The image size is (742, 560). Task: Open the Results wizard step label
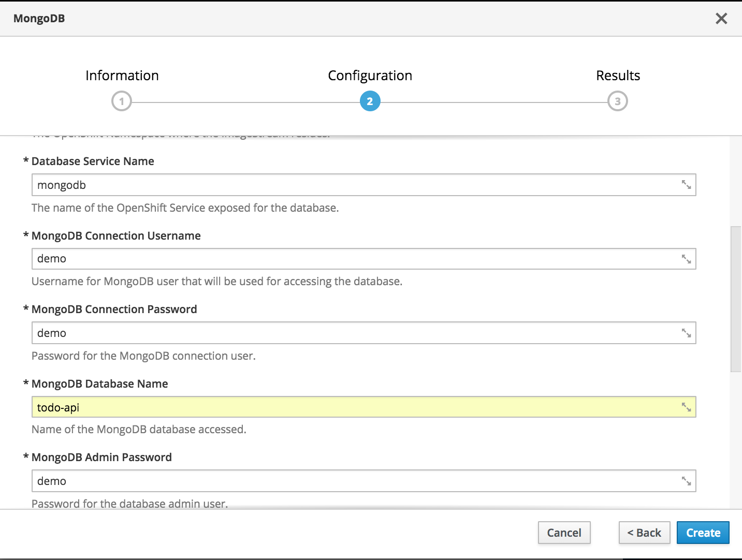pos(618,76)
